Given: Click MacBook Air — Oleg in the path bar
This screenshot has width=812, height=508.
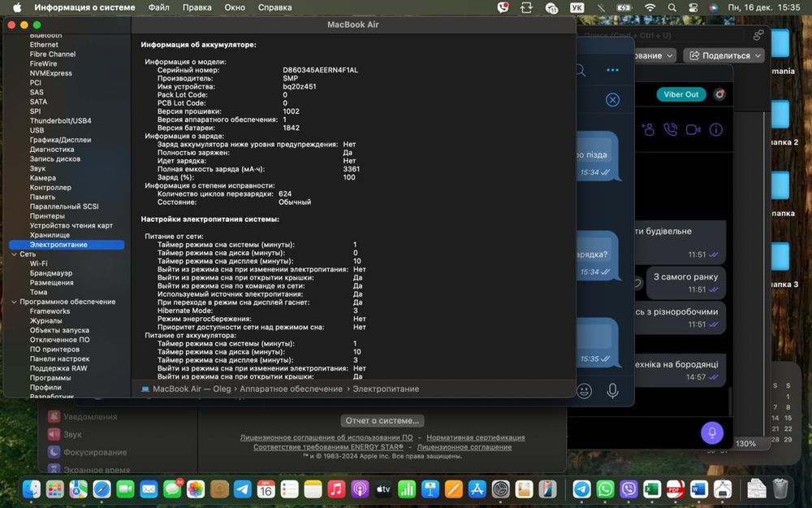Looking at the screenshot, I should pos(192,389).
